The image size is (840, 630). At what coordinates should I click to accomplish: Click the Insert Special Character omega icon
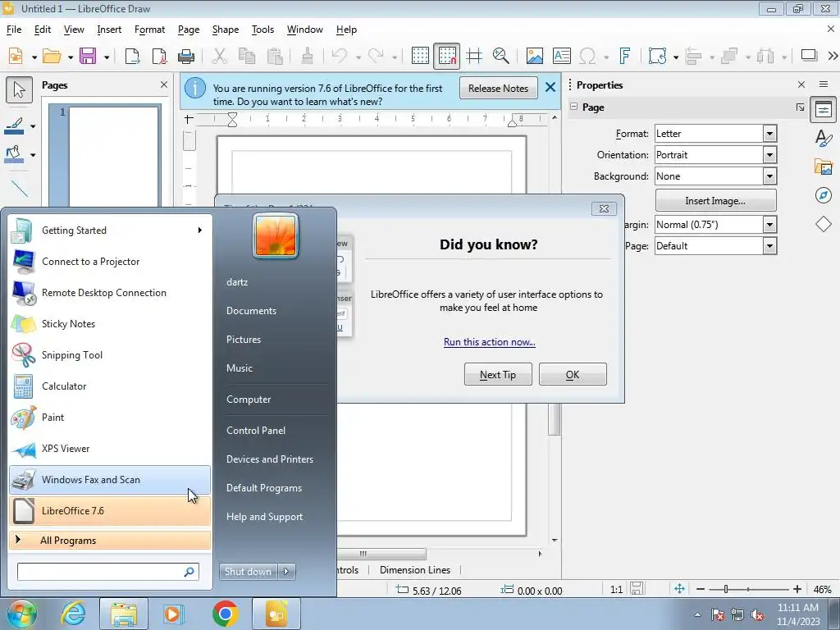pos(587,56)
